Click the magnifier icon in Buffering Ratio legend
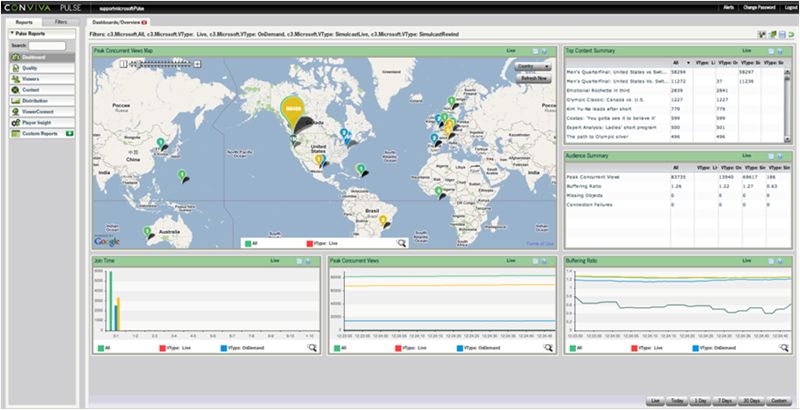 (783, 348)
